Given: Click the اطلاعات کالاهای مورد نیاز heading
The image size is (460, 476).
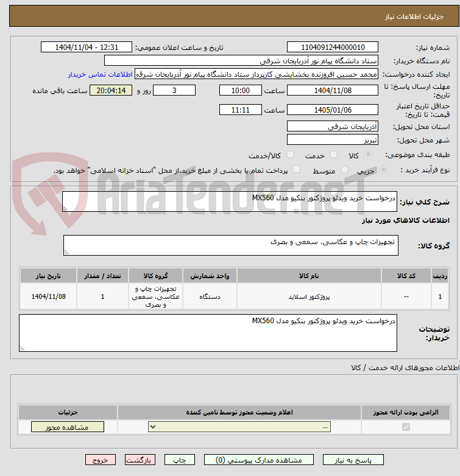Looking at the screenshot, I should [x=406, y=220].
